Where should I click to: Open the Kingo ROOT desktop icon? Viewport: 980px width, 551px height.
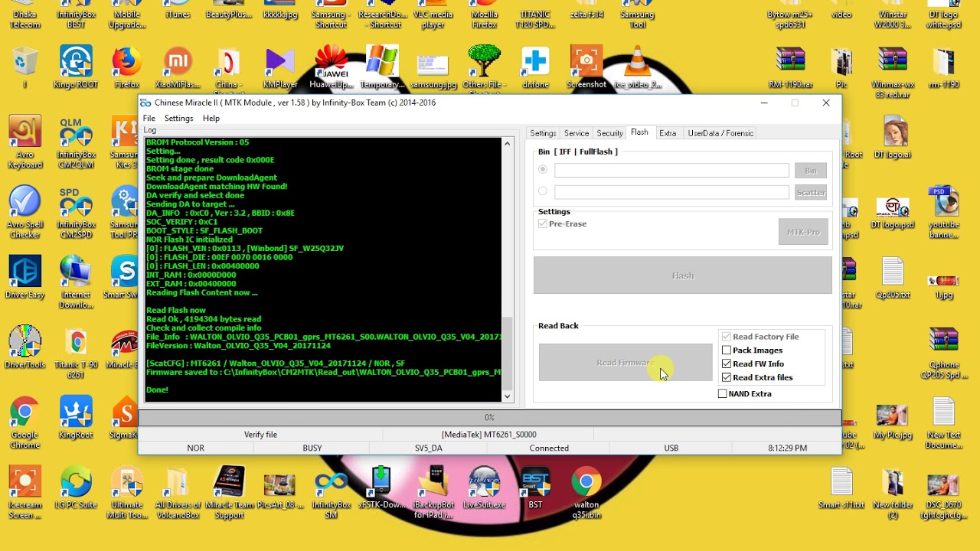[x=76, y=67]
